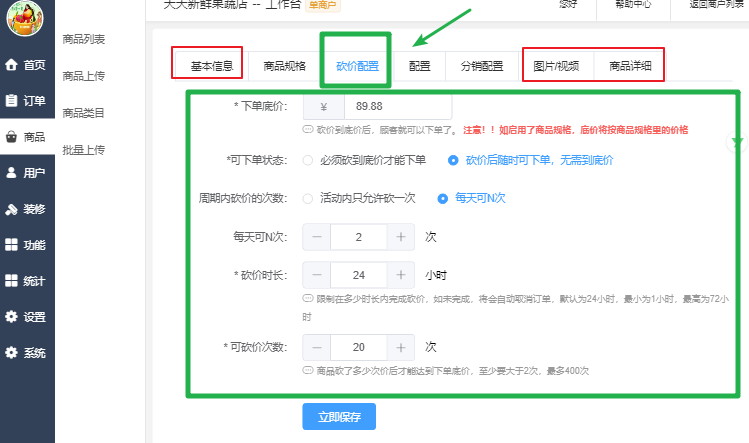Increase 砍价时长 hours with plus
This screenshot has height=443, width=749.
401,275
